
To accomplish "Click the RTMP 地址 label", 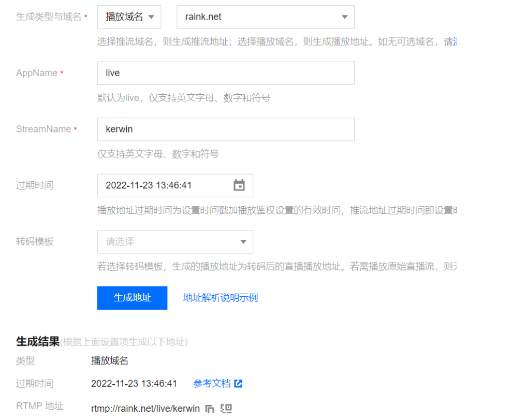I will click(x=40, y=406).
